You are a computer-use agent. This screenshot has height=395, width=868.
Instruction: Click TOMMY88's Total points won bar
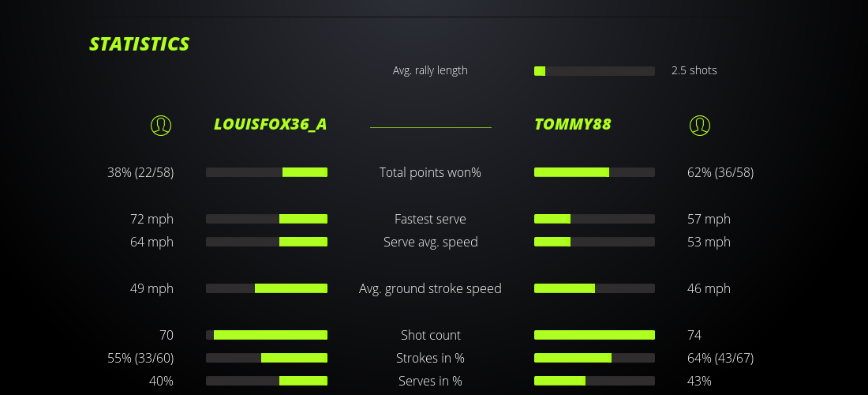point(594,172)
